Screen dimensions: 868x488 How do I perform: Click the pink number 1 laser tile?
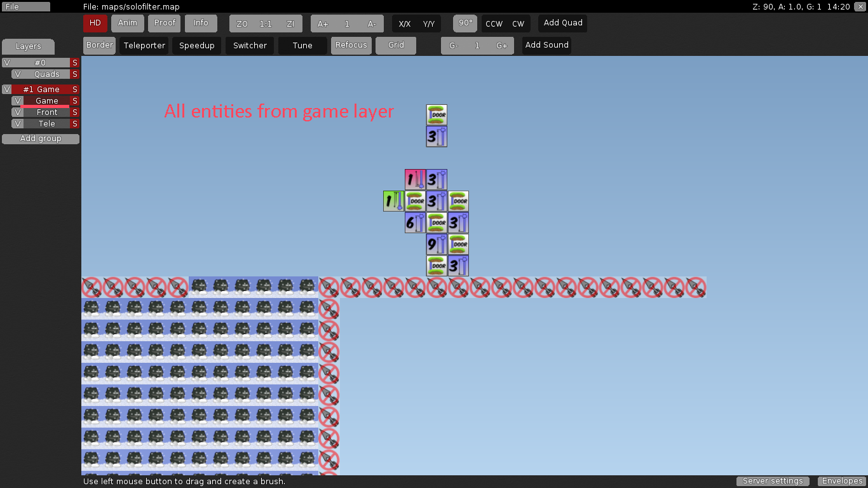[415, 179]
